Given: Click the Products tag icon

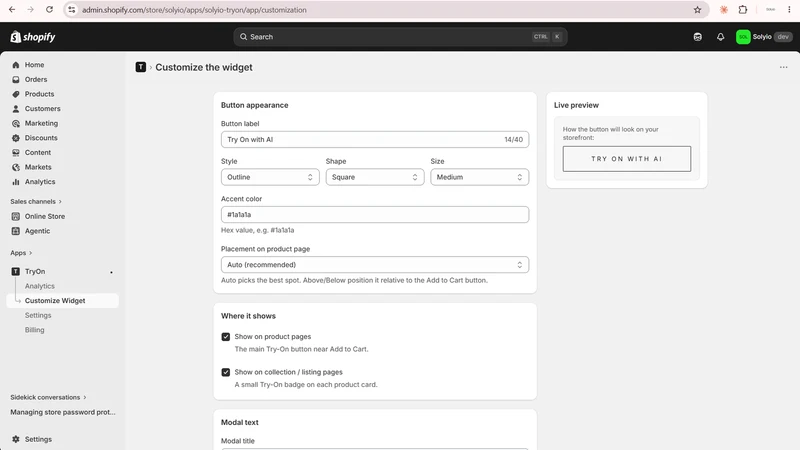Looking at the screenshot, I should [x=16, y=94].
